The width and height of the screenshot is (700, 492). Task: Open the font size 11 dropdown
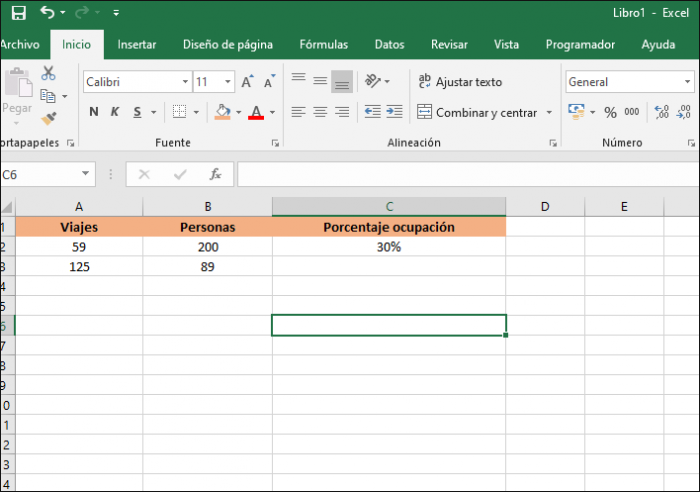tap(228, 82)
